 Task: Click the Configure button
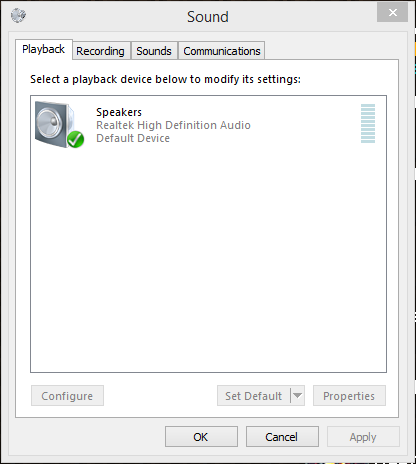pos(67,396)
